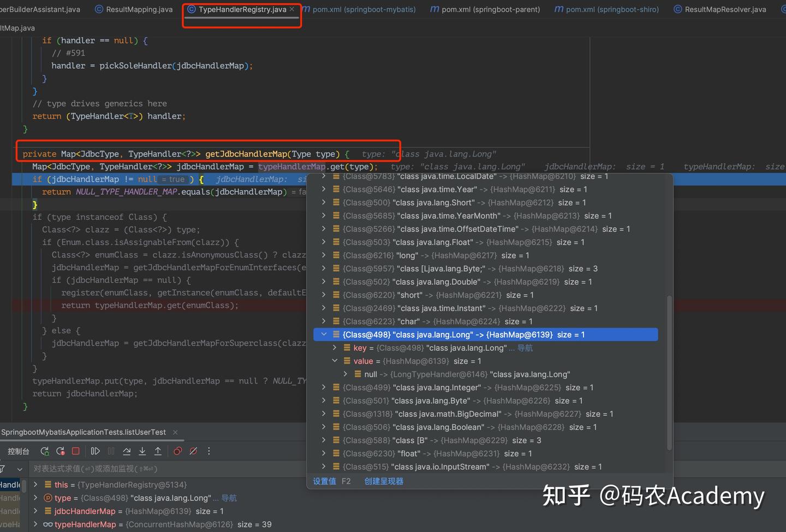Expand the java.math.BigDecimal map entry

(x=324, y=414)
